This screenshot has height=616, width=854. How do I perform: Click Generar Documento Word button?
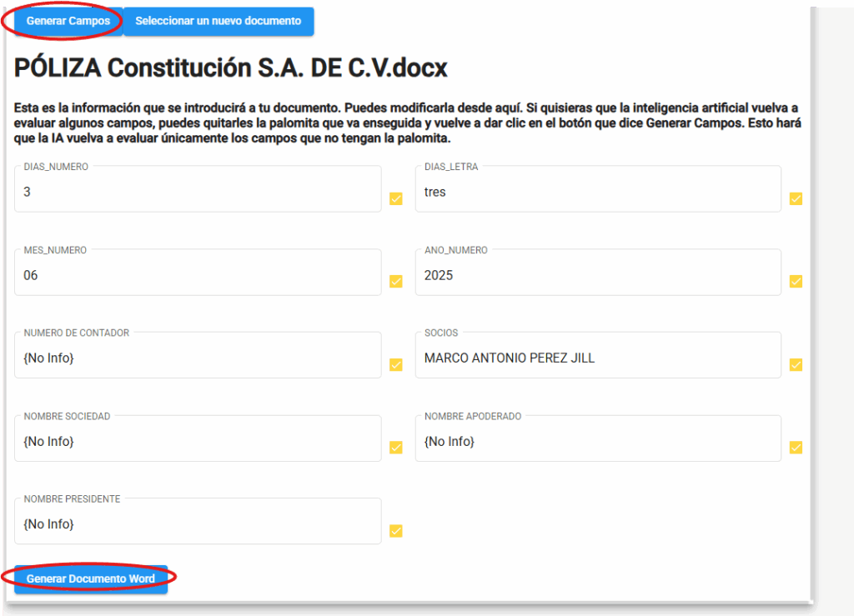pos(90,578)
